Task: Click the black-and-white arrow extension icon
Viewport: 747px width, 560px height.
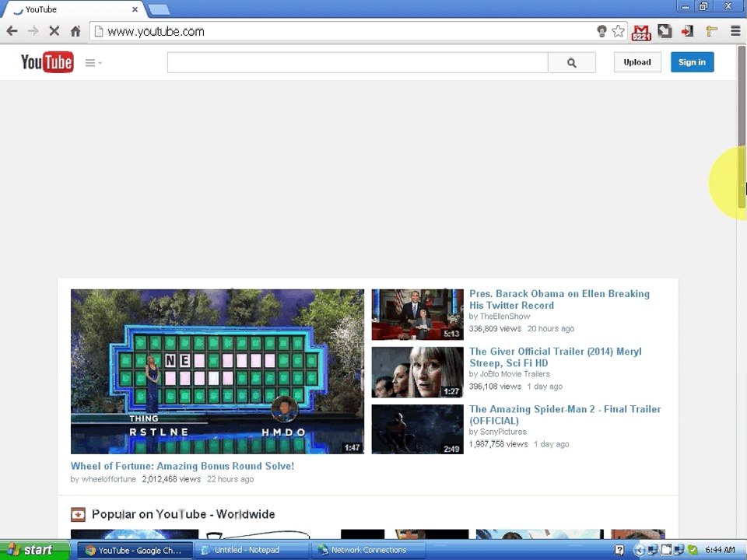Action: (x=665, y=31)
